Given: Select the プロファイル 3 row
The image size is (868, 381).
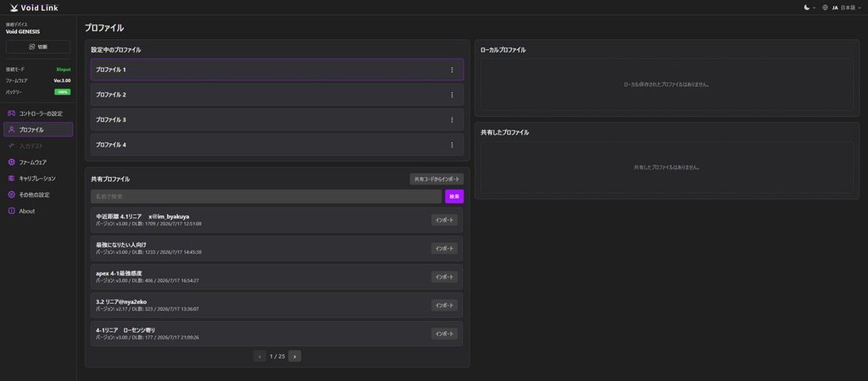Looking at the screenshot, I should 277,119.
